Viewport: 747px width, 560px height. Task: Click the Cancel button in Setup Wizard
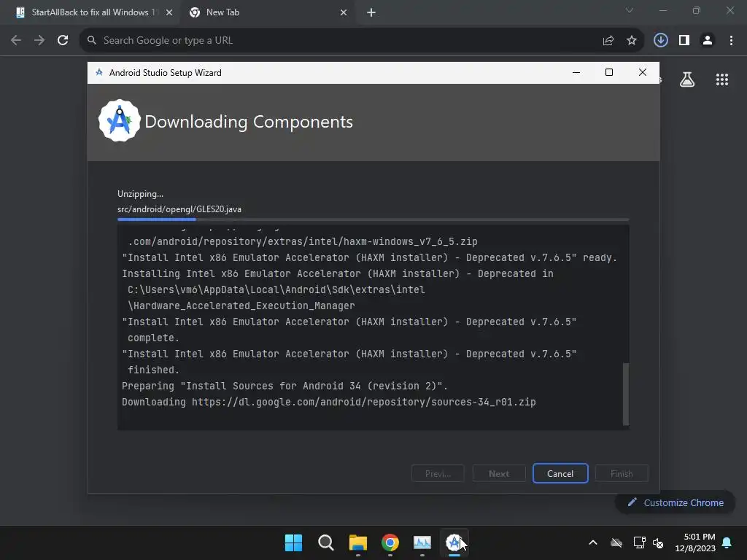pos(560,473)
